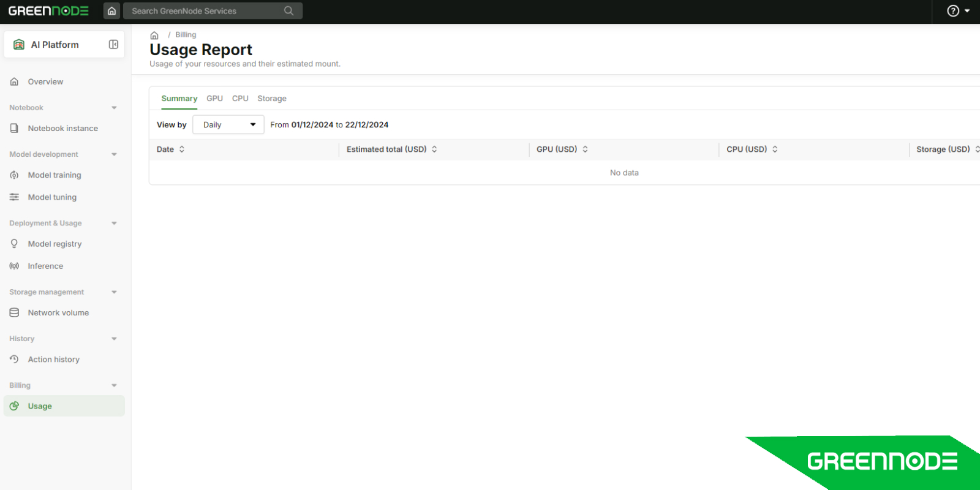This screenshot has height=490, width=980.
Task: Click the breadcrumb home icon
Action: click(154, 36)
